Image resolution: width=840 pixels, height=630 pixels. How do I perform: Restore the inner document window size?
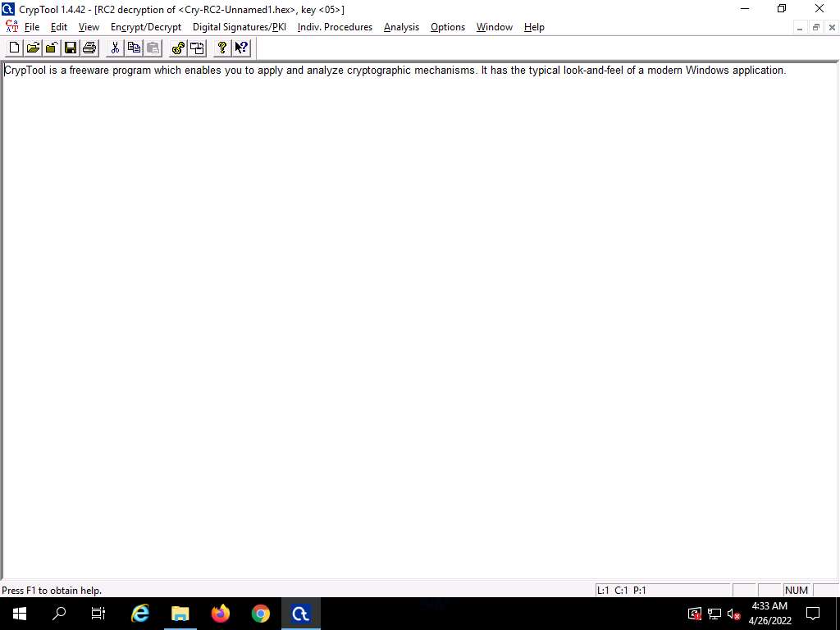click(816, 27)
